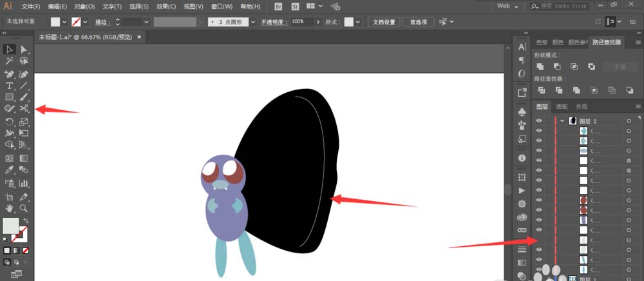Screen dimensions: 644x281
Task: Click the Minus Front shape mode icon
Action: pyautogui.click(x=557, y=66)
